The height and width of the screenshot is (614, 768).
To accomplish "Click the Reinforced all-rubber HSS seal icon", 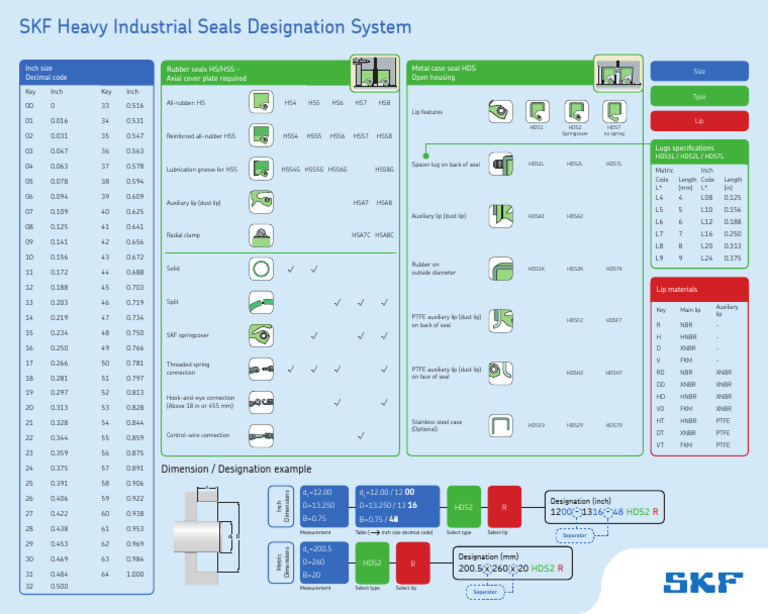I will tap(261, 136).
